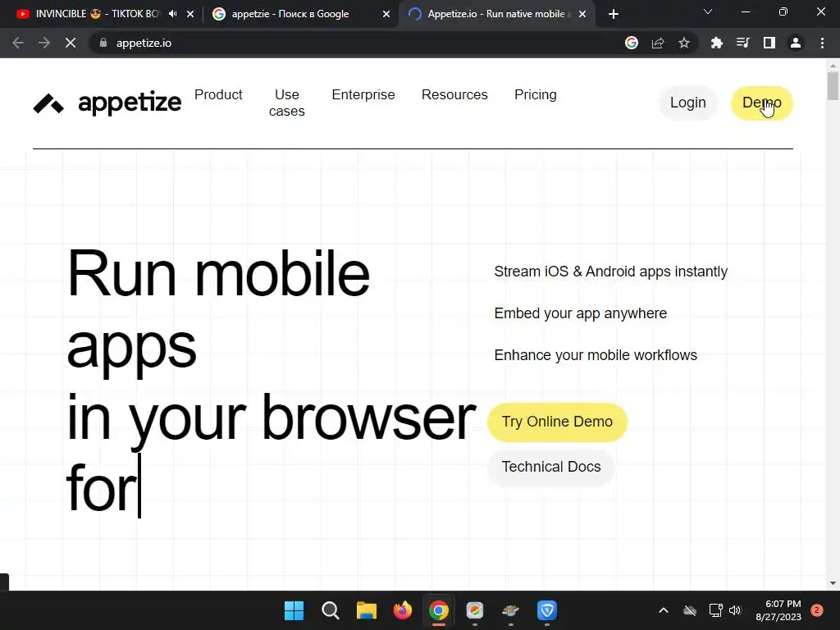The height and width of the screenshot is (630, 840).
Task: Launch Firefox from the taskbar
Action: click(x=402, y=610)
